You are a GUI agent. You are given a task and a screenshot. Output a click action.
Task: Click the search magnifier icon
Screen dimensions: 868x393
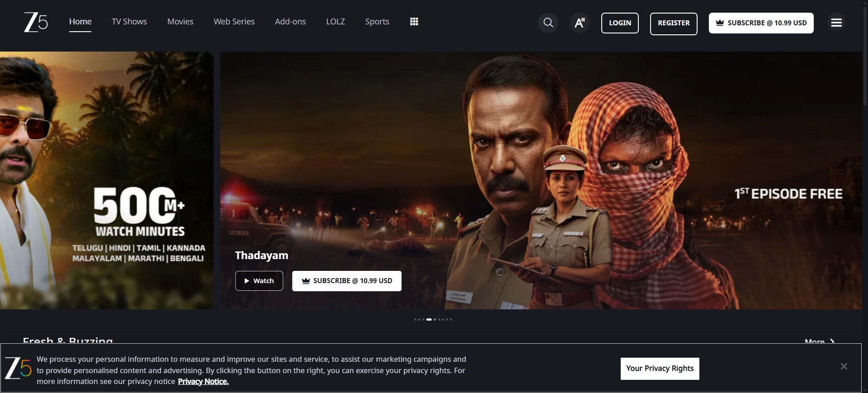[548, 23]
